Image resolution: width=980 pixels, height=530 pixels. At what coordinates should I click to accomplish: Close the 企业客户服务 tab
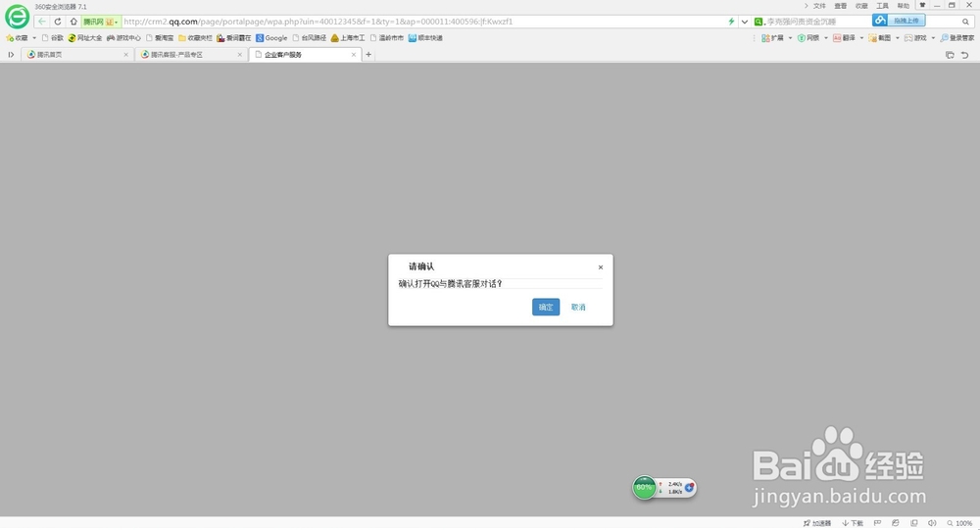[x=353, y=55]
